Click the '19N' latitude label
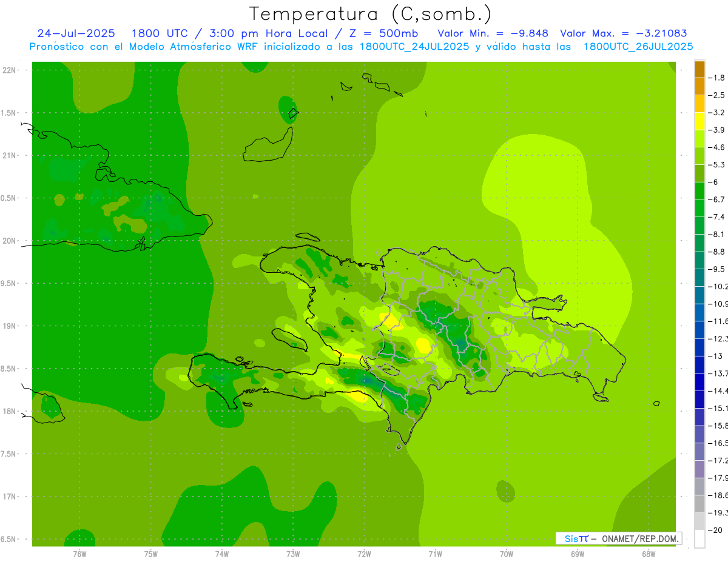 click(x=9, y=326)
